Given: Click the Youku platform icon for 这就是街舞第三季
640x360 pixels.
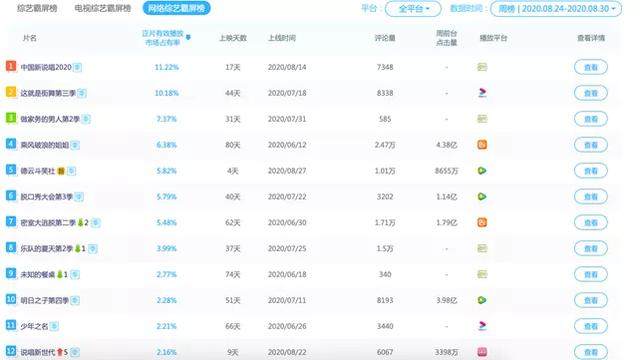Looking at the screenshot, I should (x=482, y=93).
